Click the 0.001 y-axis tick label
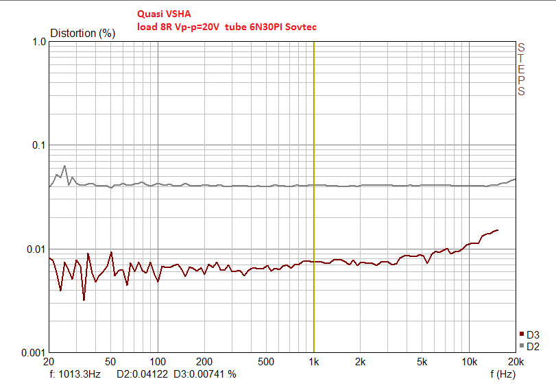The image size is (556, 392). pyautogui.click(x=34, y=353)
